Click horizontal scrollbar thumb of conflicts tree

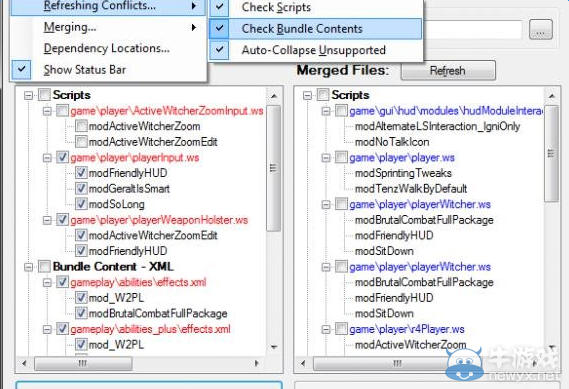[83, 363]
